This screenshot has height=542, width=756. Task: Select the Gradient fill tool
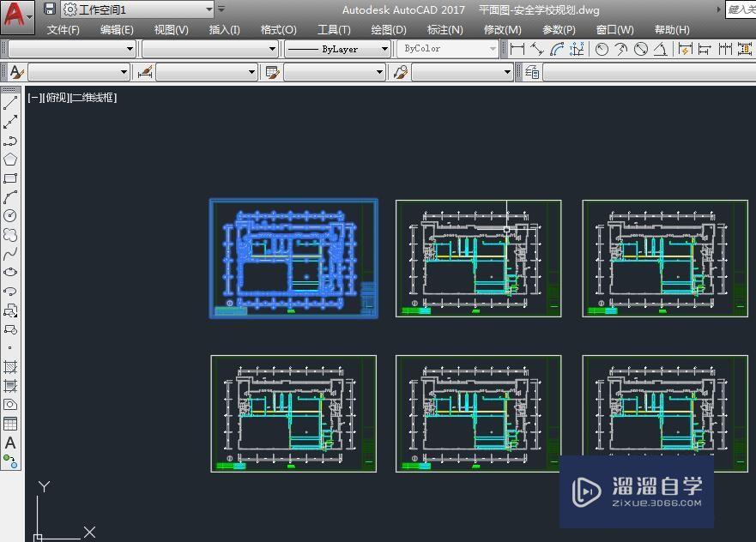(10, 386)
